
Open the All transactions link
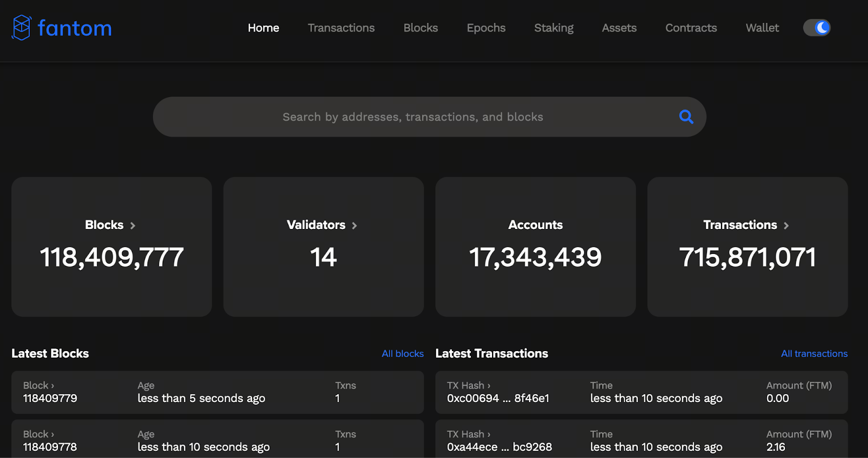(814, 354)
